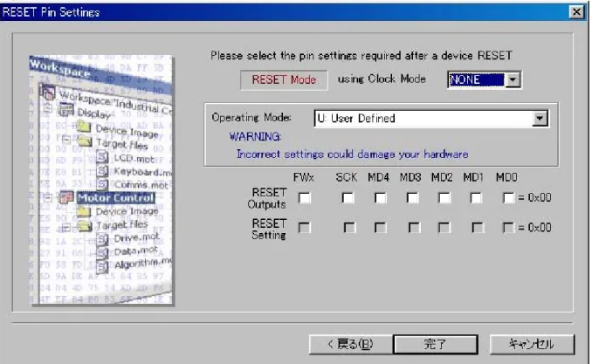Click the RESET Mode button
The image size is (592, 364).
(284, 79)
